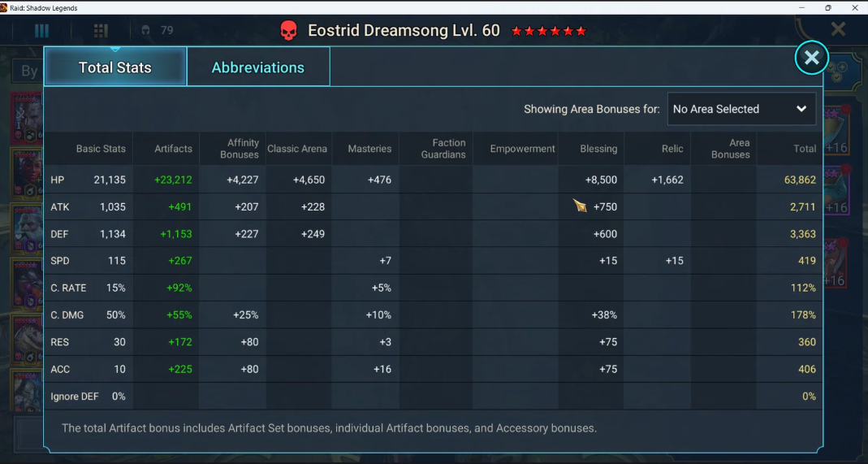
Task: Click the Classic Arena column header
Action: (x=297, y=149)
